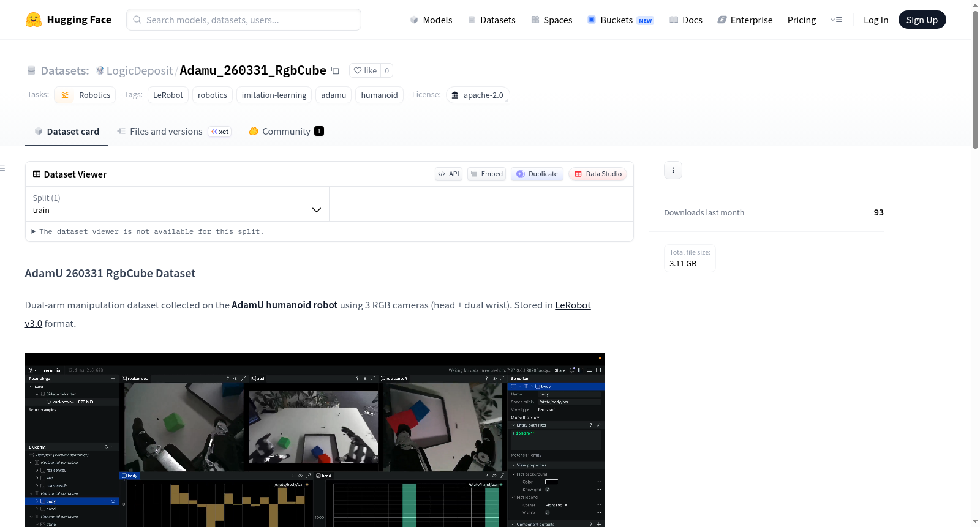Click the downloads count 93
Viewport: 980px width, 527px height.
[x=879, y=212]
